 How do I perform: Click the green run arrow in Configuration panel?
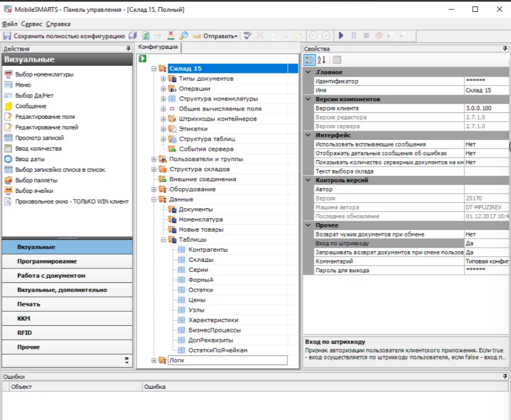pyautogui.click(x=142, y=58)
